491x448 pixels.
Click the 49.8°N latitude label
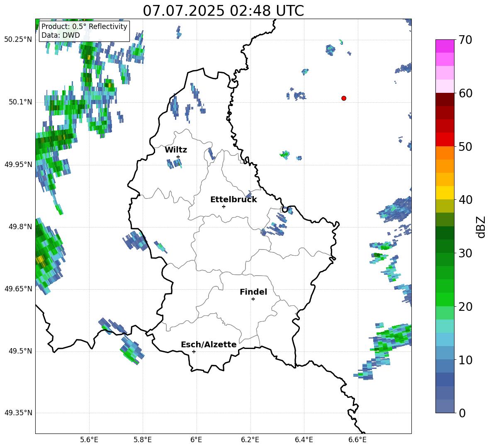pos(20,227)
